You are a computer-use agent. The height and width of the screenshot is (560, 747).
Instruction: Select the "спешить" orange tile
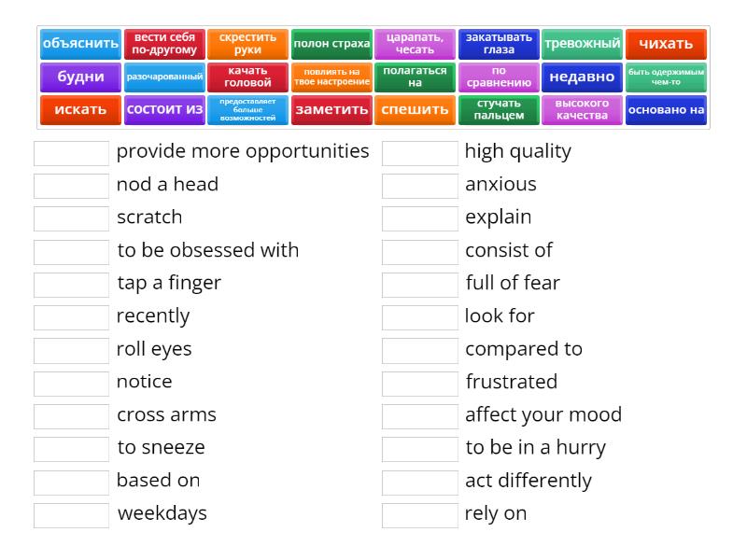pyautogui.click(x=416, y=109)
